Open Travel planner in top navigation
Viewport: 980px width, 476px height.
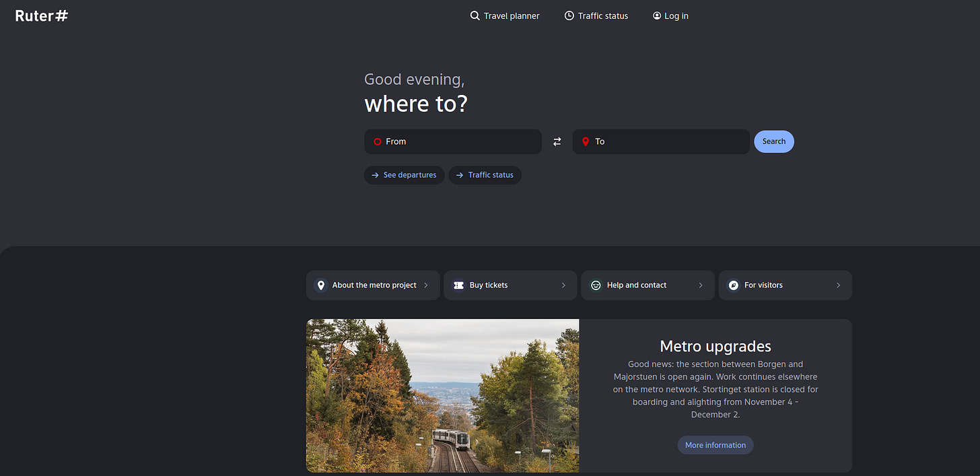click(505, 15)
